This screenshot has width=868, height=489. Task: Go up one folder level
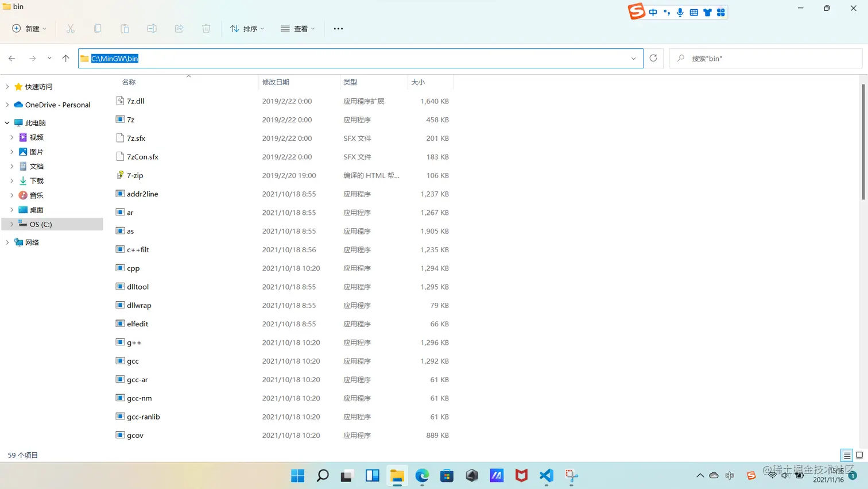click(x=65, y=58)
